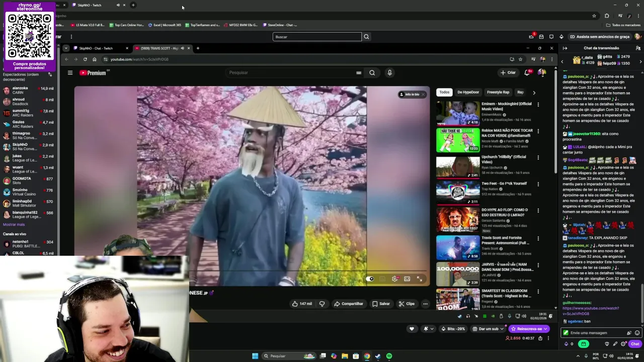
Task: Share the stream with the share icon
Action: pos(540,338)
